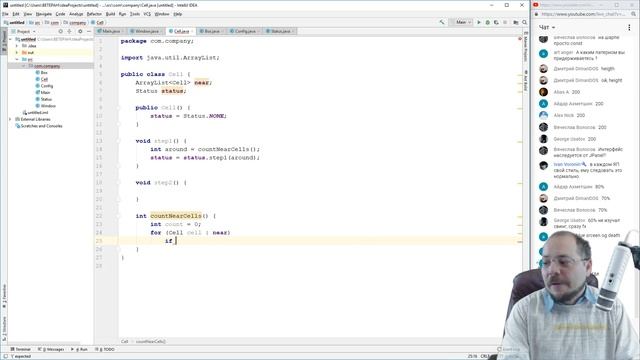Run with coverage icon
The image size is (640, 360).
496,22
